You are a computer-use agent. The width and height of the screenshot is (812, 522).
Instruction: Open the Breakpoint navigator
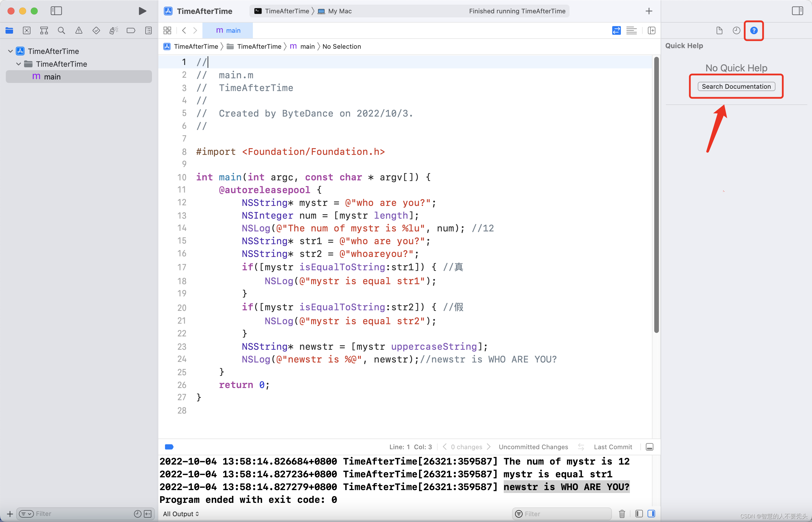(x=131, y=30)
